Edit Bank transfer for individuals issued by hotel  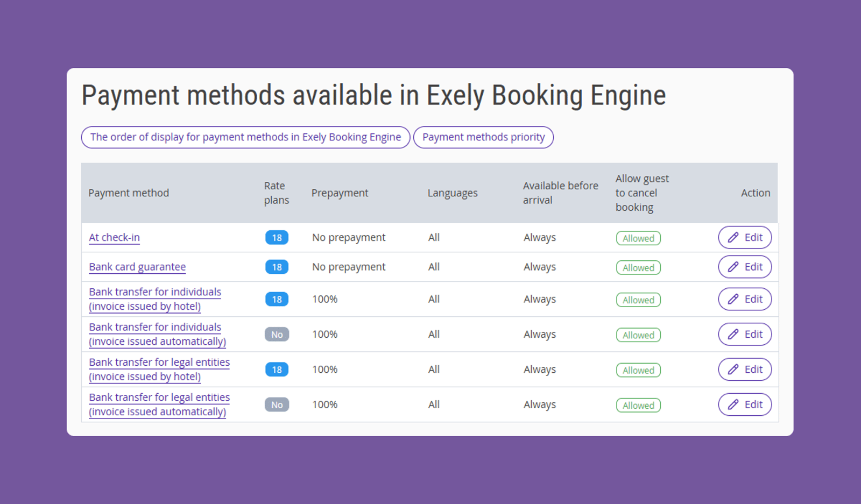pyautogui.click(x=745, y=299)
